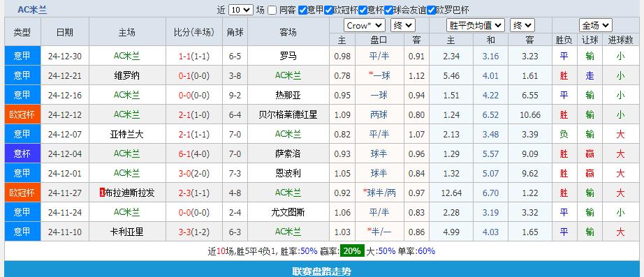Image resolution: width=644 pixels, height=277 pixels.
Task: Open the 终 dropdown beside 胜平负均值
Action: [x=522, y=25]
